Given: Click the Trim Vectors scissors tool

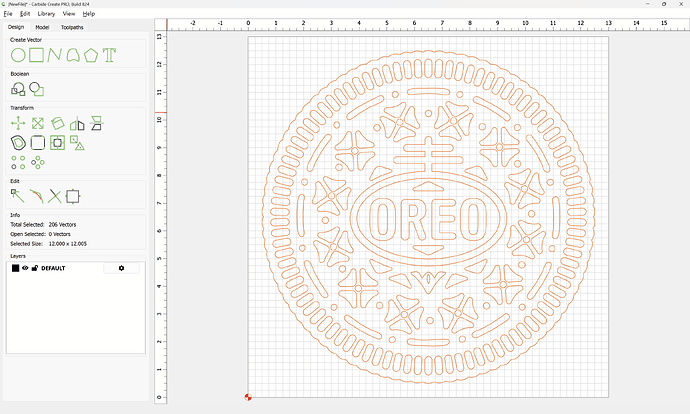Looking at the screenshot, I should point(55,196).
